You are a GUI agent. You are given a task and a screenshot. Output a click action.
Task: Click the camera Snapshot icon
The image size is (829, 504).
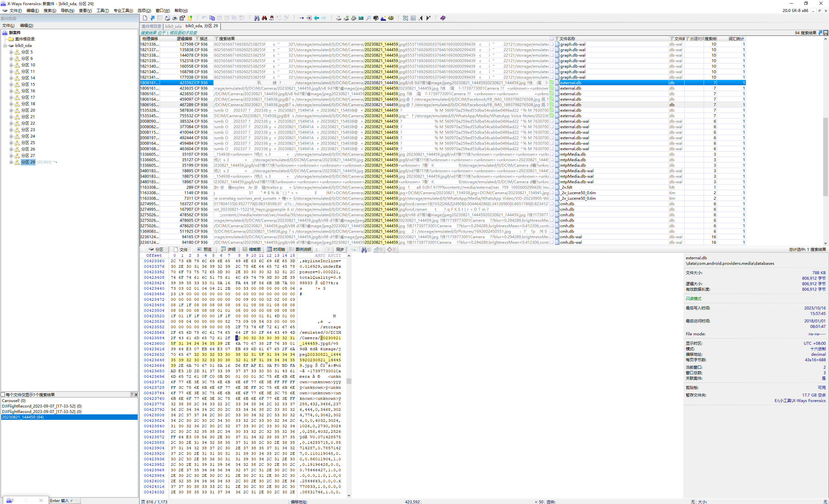(x=376, y=18)
